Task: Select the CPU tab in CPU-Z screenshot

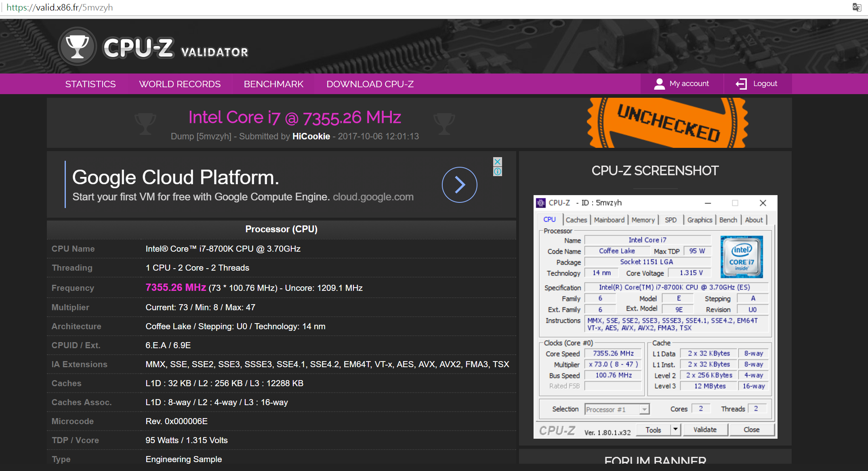Action: pos(549,220)
